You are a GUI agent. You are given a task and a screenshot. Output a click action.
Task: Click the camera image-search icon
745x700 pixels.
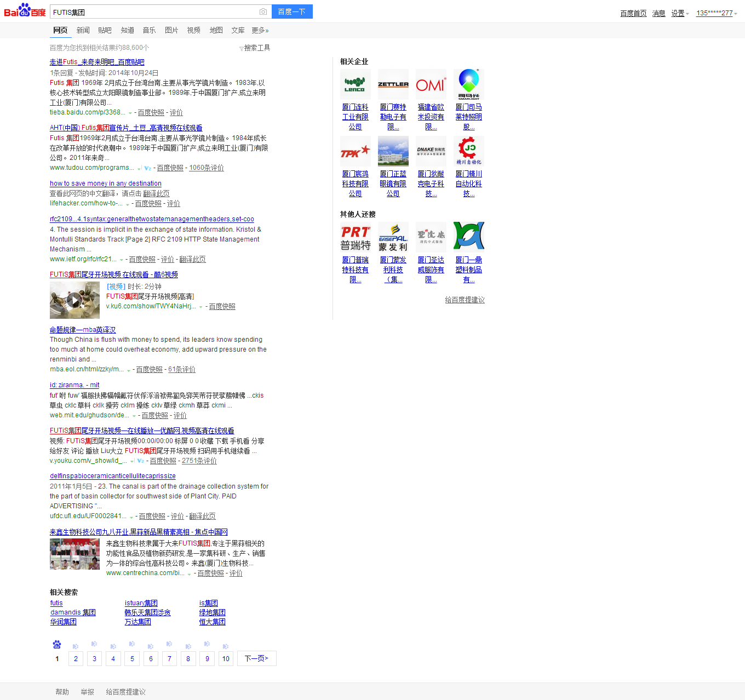(x=263, y=12)
